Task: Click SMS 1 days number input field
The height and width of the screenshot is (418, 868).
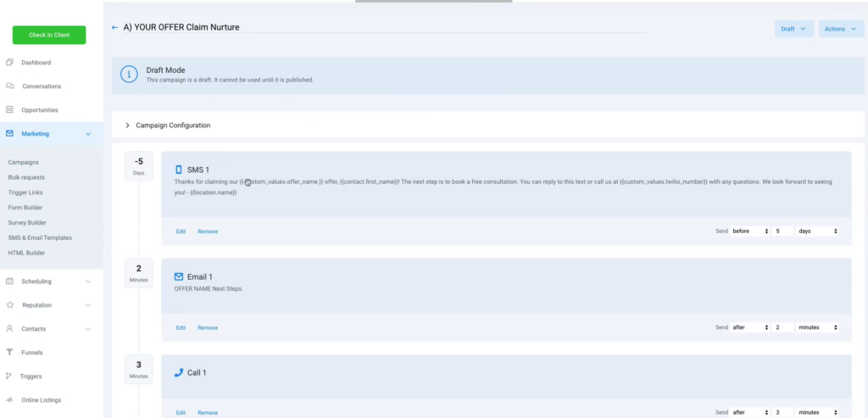Action: coord(782,231)
